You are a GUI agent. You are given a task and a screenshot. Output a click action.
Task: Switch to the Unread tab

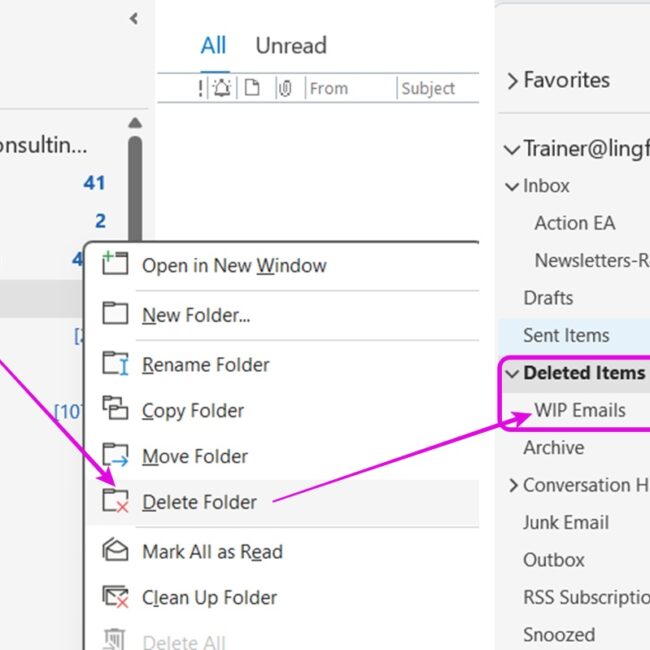(x=291, y=45)
